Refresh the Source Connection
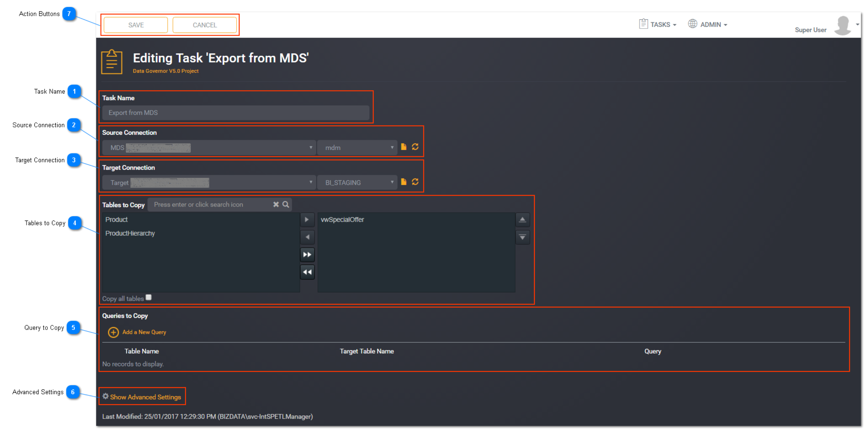 point(415,147)
